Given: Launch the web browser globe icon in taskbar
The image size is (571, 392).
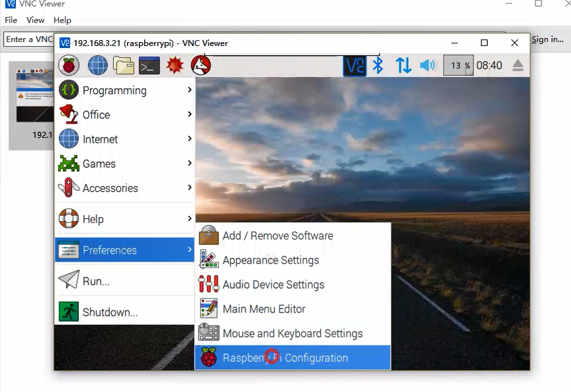Looking at the screenshot, I should tap(97, 66).
